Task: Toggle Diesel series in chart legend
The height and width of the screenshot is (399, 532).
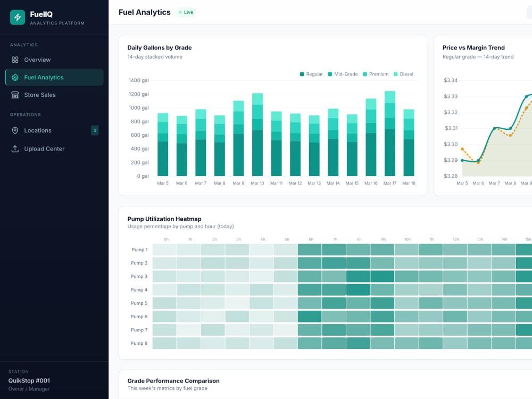Action: pos(403,74)
